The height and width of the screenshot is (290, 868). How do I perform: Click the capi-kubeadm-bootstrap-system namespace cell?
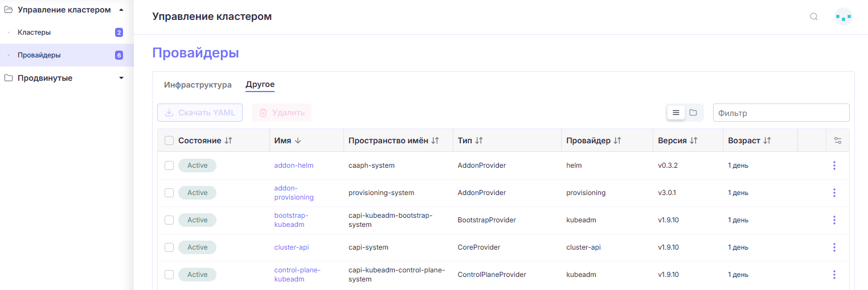[x=391, y=220]
